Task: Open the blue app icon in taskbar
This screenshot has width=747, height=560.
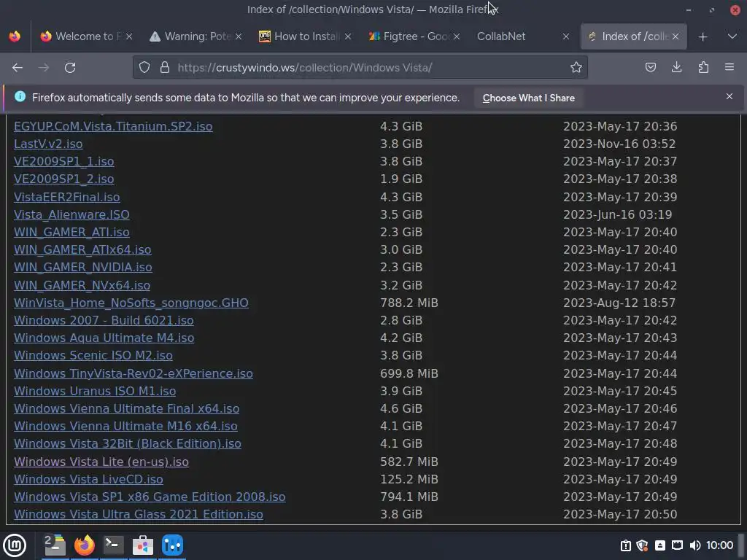Action: pos(172,545)
